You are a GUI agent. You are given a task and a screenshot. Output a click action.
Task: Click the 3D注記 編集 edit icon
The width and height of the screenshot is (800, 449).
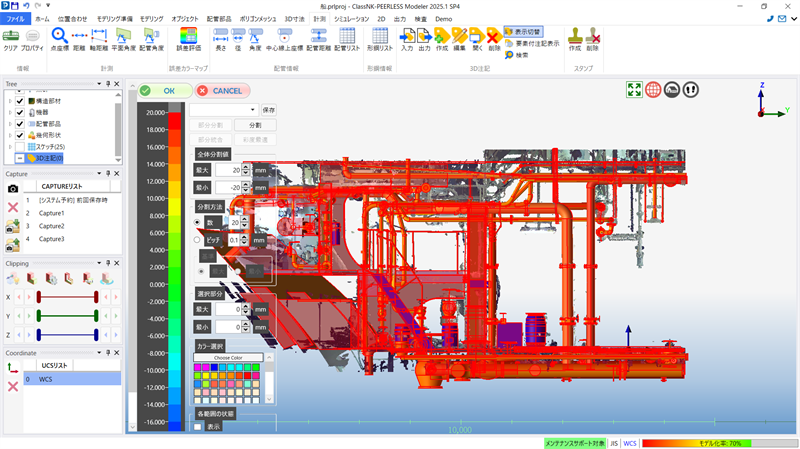458,40
